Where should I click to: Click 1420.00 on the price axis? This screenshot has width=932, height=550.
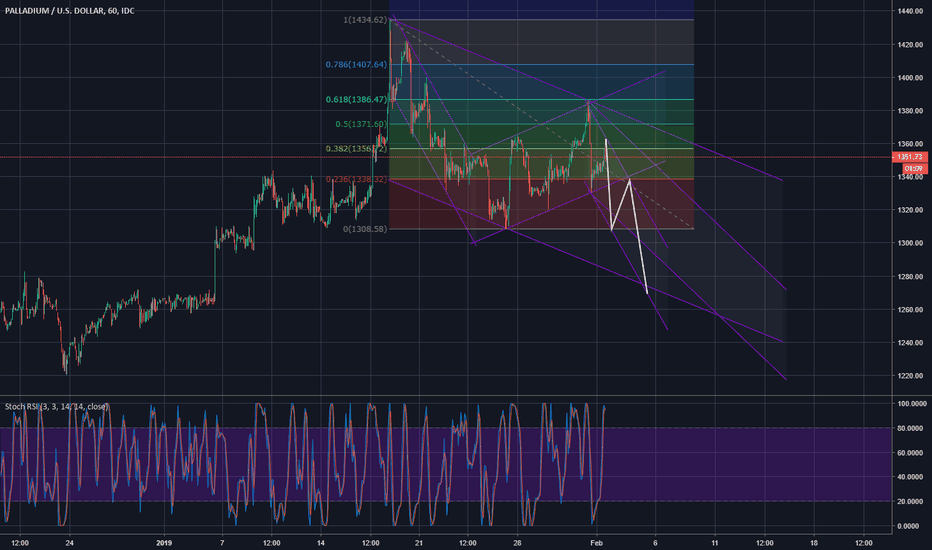point(910,45)
